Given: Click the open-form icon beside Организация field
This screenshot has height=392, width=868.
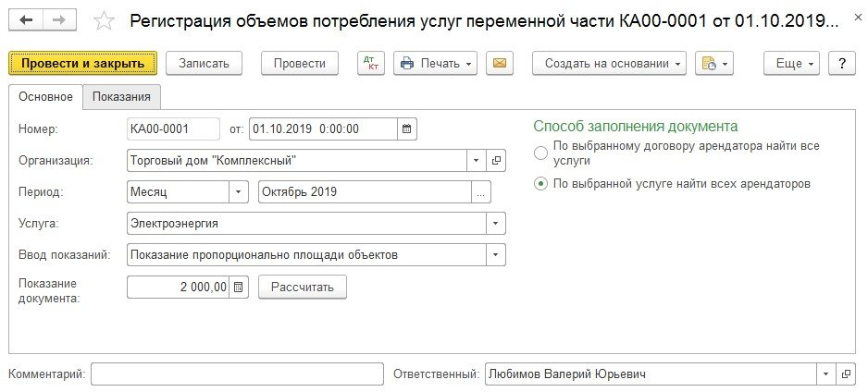Looking at the screenshot, I should [496, 161].
